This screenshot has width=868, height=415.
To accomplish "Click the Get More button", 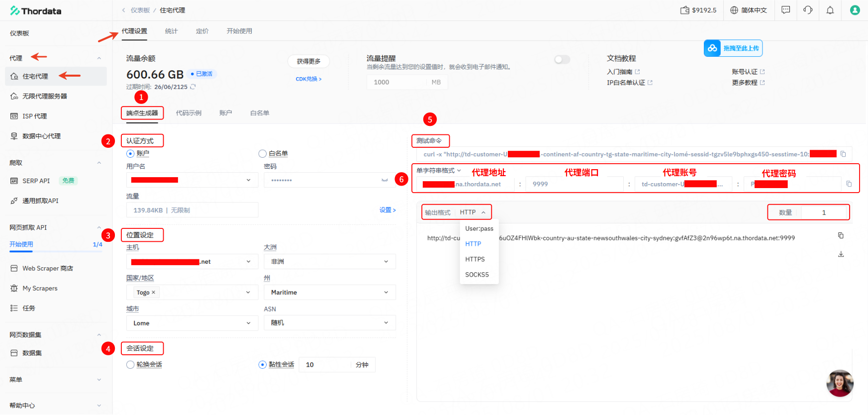I will tap(308, 61).
